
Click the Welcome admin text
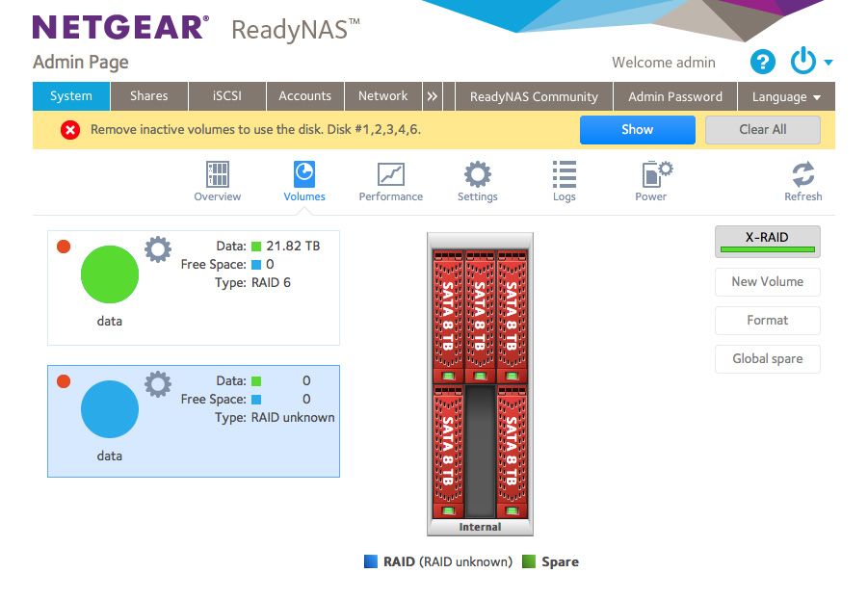coord(663,63)
